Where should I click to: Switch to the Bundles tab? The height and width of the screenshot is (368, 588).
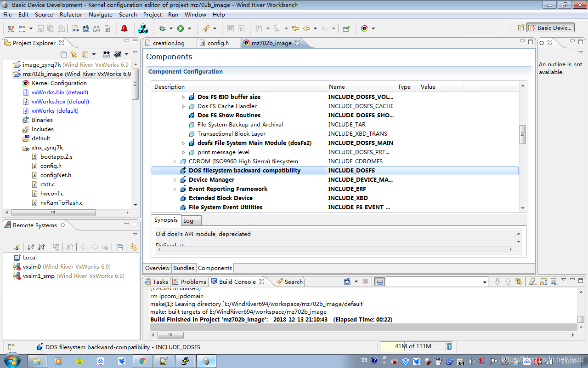click(x=184, y=268)
